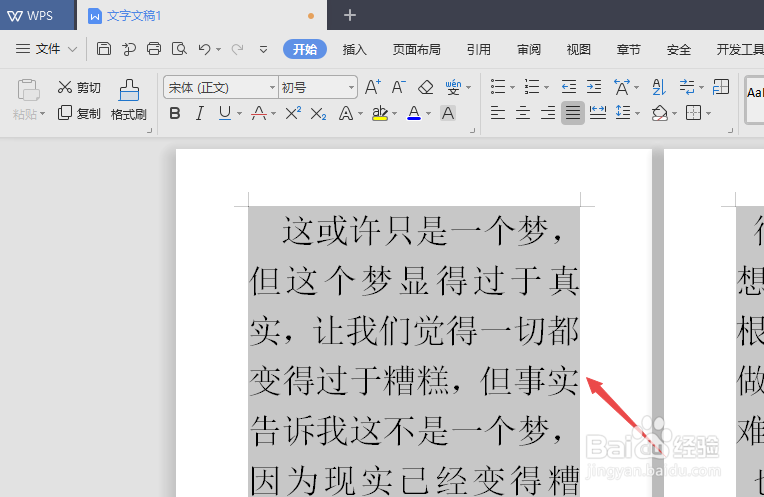Apply yellow text highlight color
The height and width of the screenshot is (497, 764).
point(380,113)
